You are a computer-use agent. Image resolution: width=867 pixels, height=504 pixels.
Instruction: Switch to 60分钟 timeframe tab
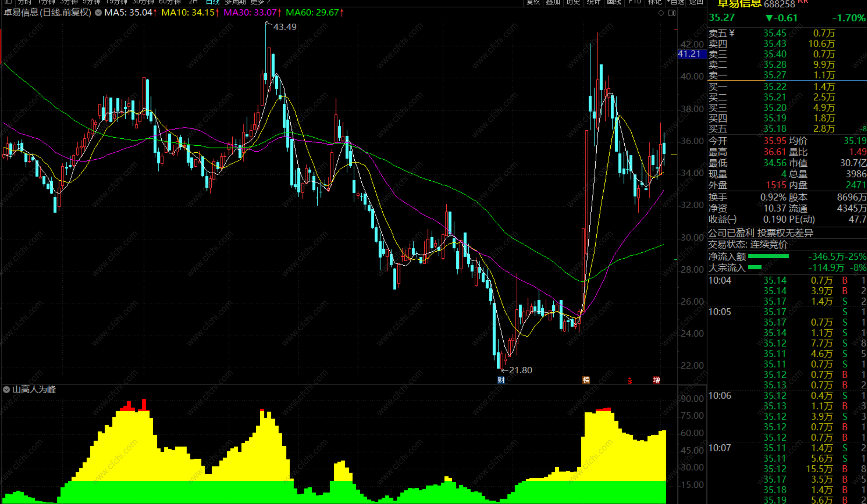tap(170, 2)
